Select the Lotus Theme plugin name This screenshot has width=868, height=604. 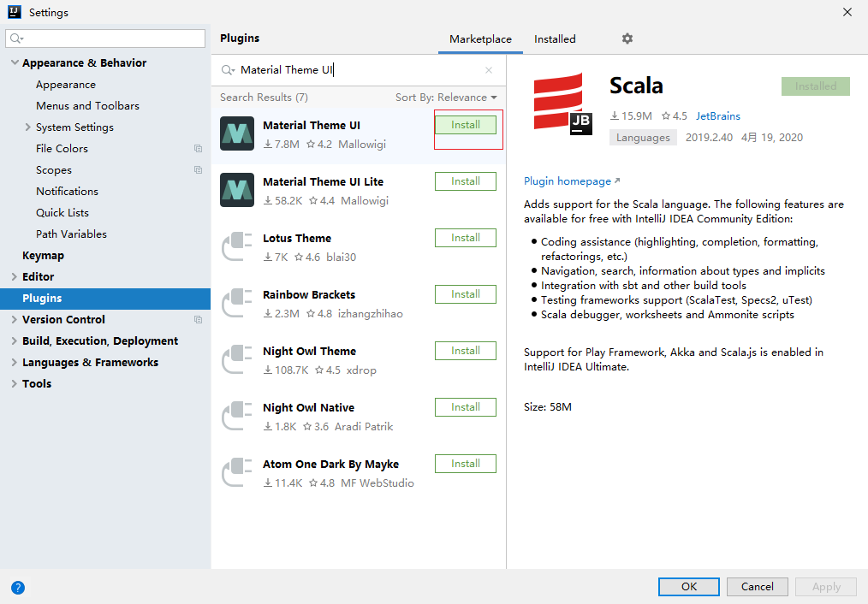point(297,239)
